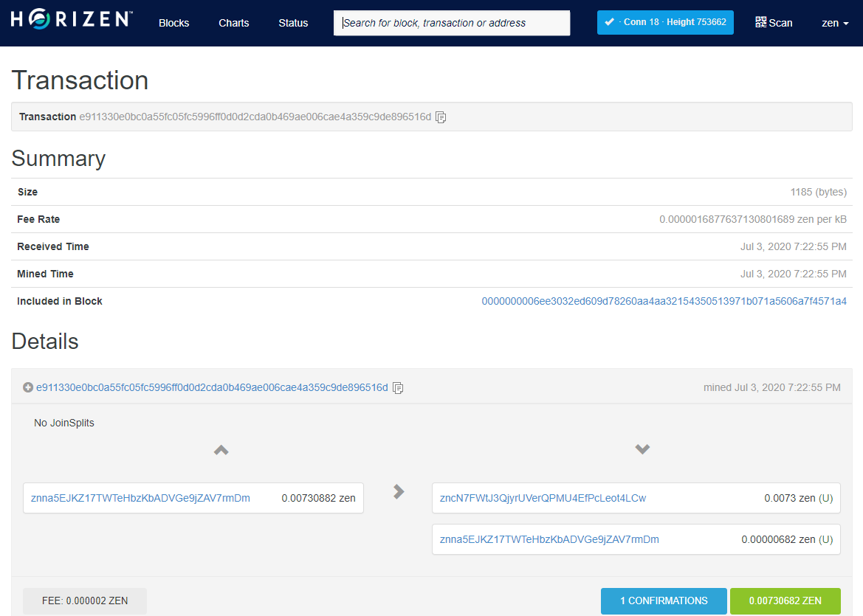Open the Charts page

[x=234, y=23]
